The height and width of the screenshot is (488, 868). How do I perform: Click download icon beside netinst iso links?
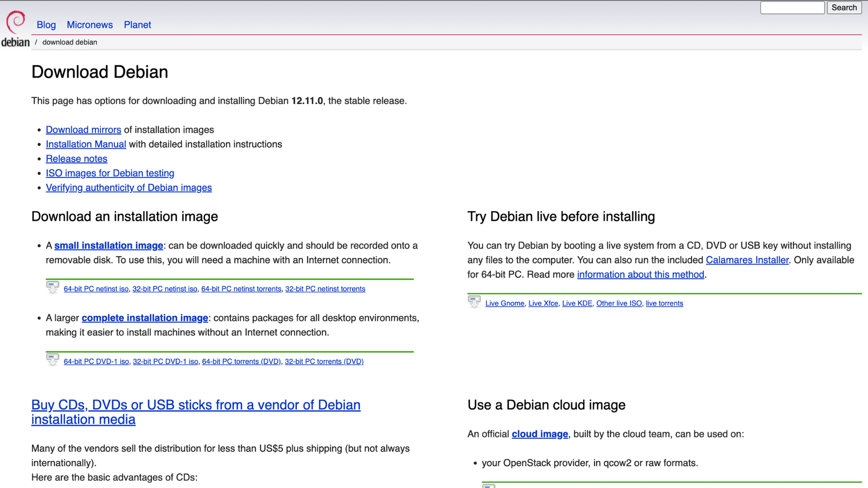point(52,287)
